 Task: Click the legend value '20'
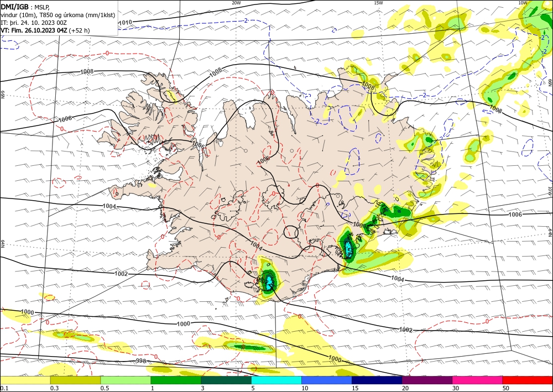pos(405,388)
